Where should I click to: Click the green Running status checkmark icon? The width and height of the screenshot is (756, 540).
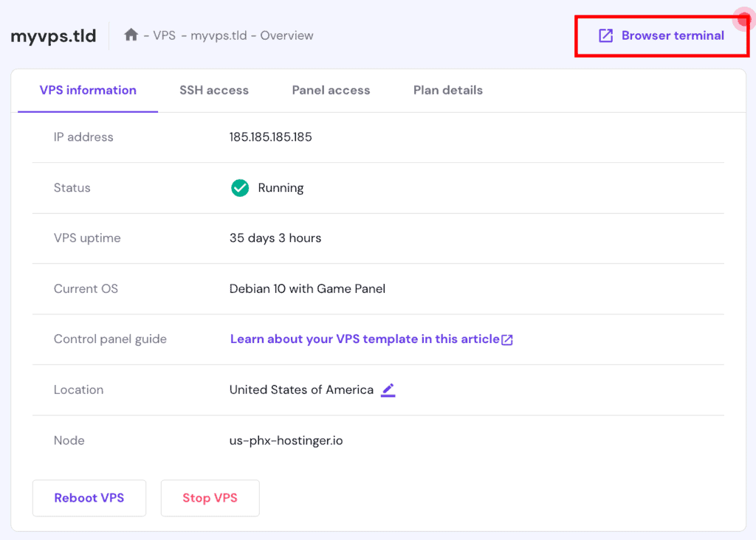tap(239, 188)
